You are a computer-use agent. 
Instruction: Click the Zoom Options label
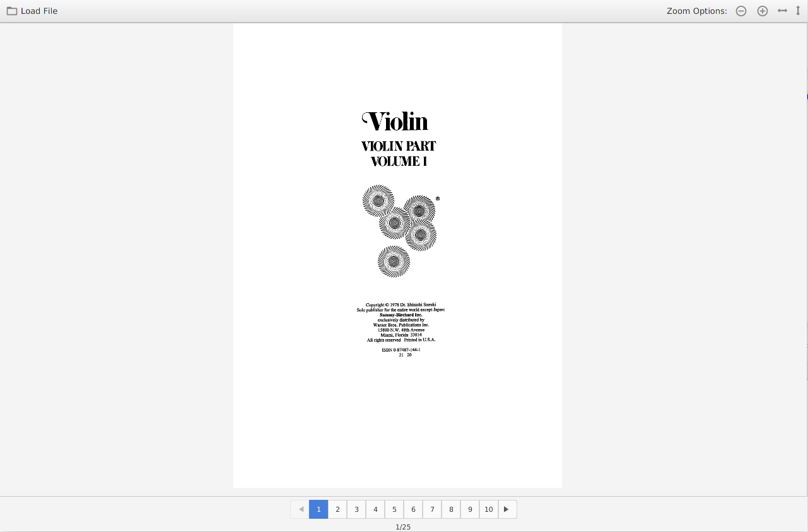coord(697,11)
